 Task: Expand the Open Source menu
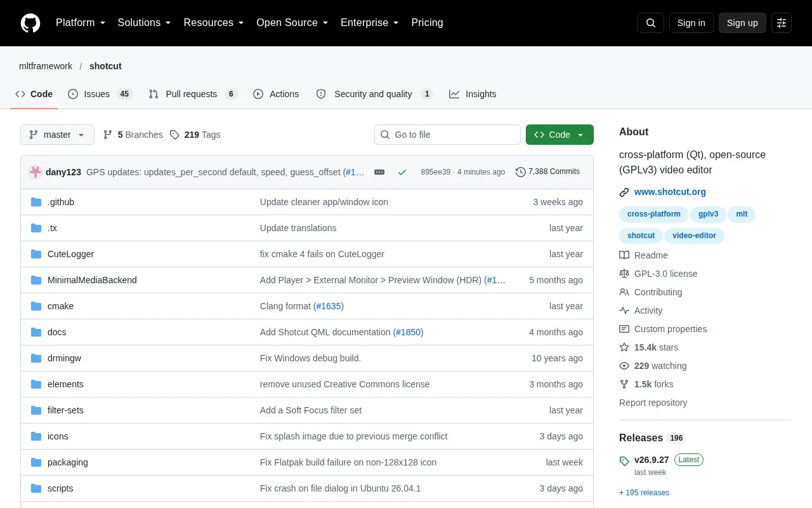tap(292, 23)
